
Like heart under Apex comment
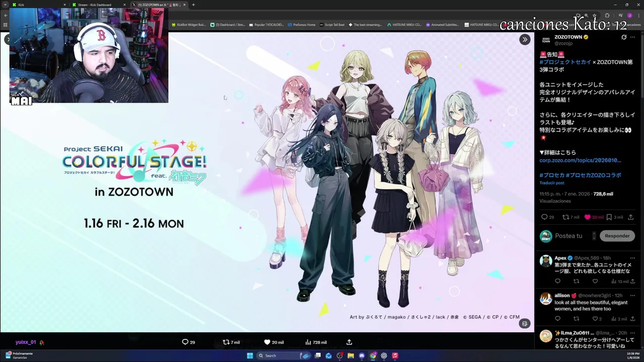tap(595, 281)
